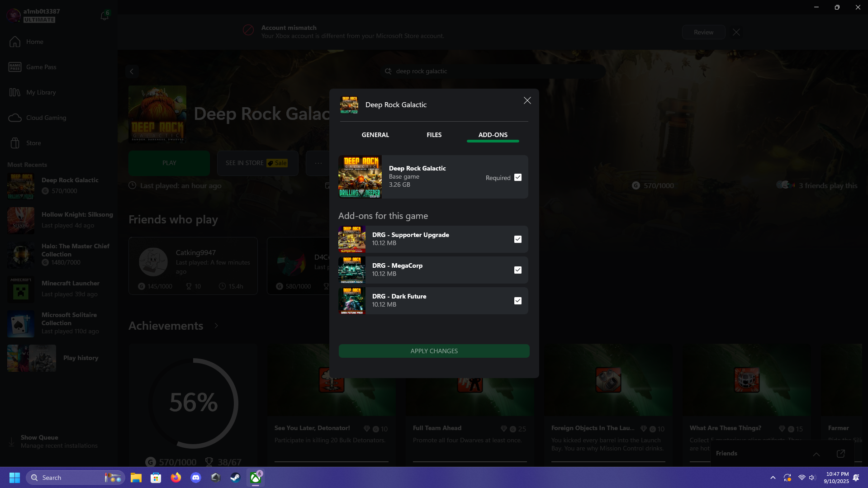The height and width of the screenshot is (488, 868).
Task: Open the Windows notification center icon
Action: 856,478
